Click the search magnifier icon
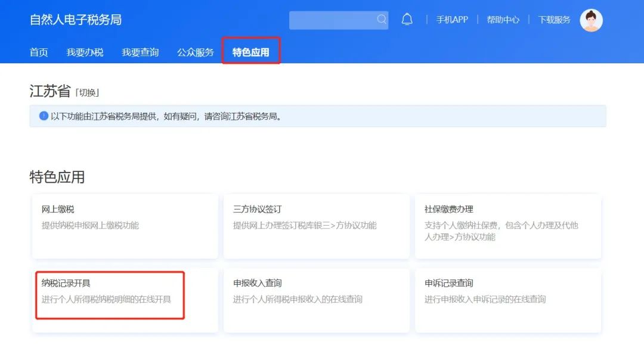Screen dimensions: 644x348 pos(382,19)
